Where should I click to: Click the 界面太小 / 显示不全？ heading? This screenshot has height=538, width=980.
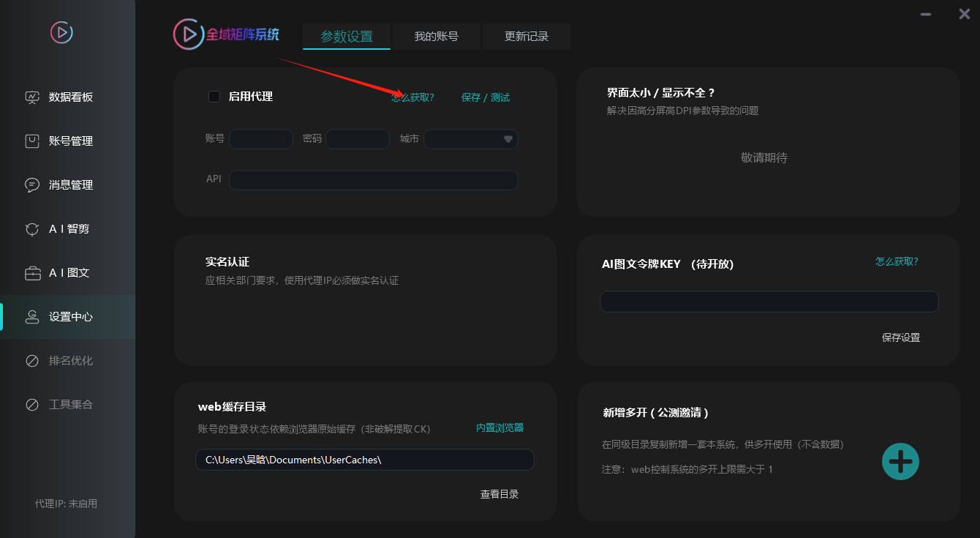[x=661, y=93]
